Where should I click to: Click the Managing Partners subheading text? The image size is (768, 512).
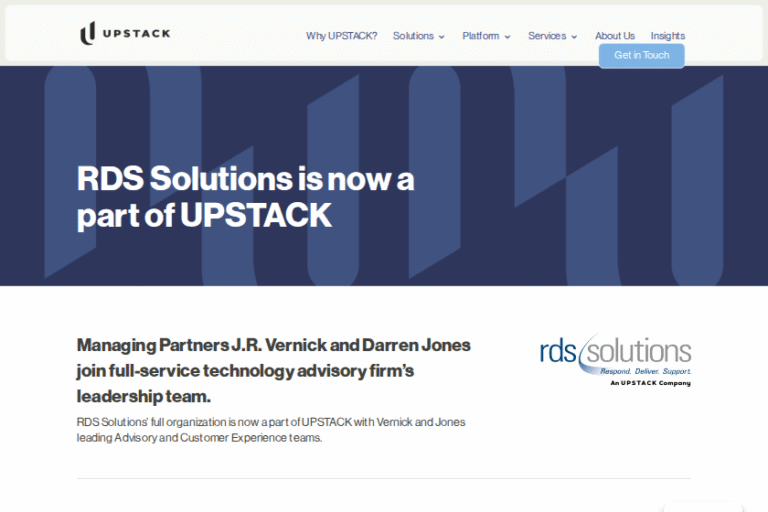(x=273, y=371)
